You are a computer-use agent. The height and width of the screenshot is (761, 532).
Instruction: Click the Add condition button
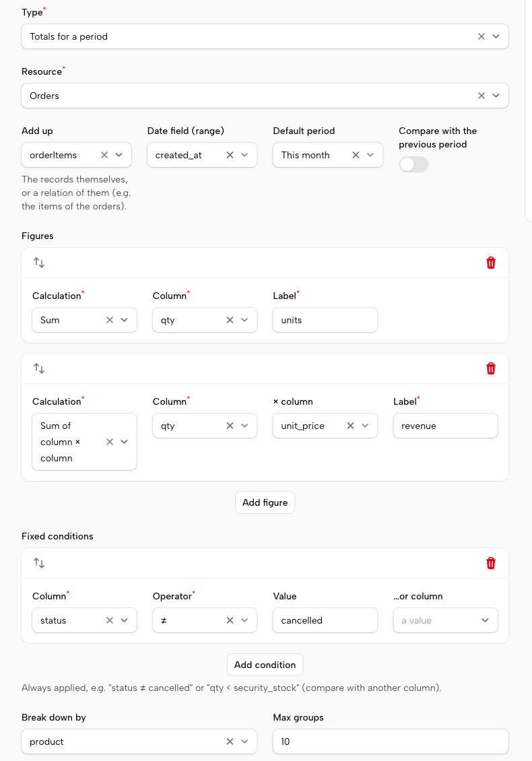(265, 665)
